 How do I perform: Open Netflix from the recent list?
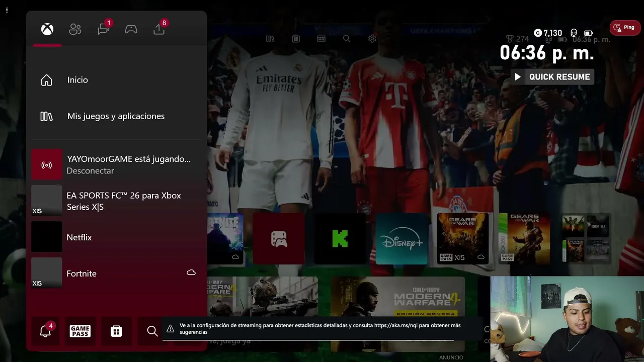coord(116,237)
